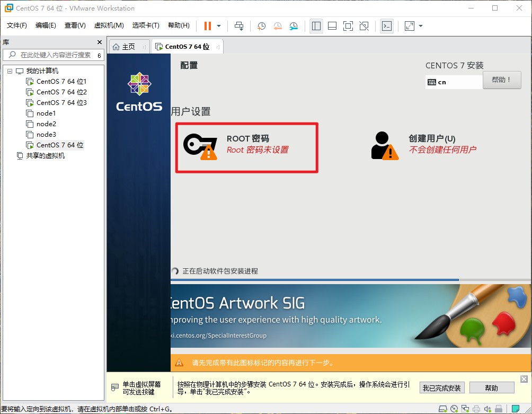Image resolution: width=532 pixels, height=414 pixels.
Task: Click 我已完成安装 button
Action: point(441,388)
